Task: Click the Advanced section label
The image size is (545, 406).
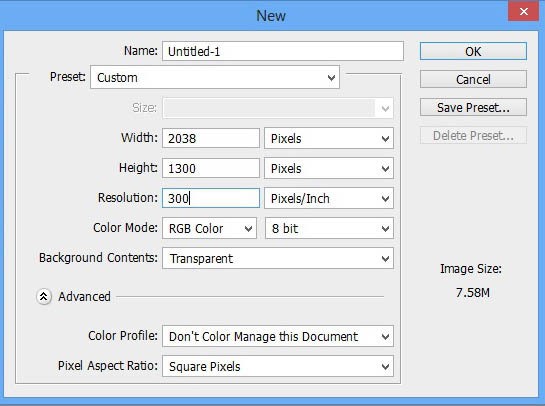Action: (84, 297)
